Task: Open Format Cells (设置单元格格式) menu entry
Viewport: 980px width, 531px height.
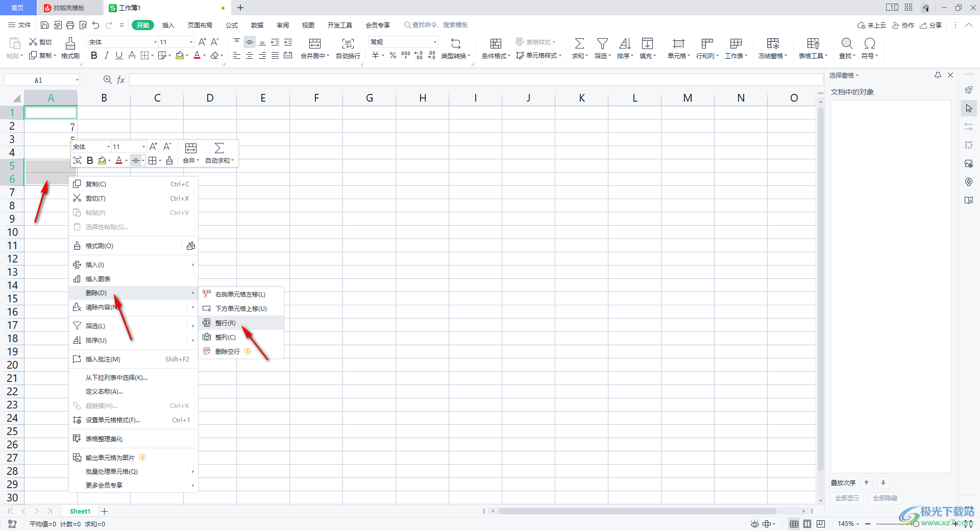Action: click(x=133, y=420)
